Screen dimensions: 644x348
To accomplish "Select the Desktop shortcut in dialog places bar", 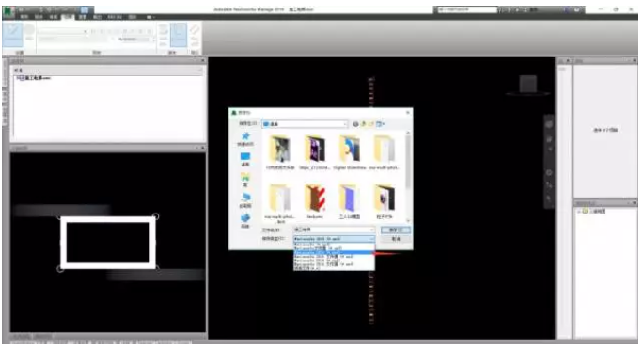I will click(245, 159).
